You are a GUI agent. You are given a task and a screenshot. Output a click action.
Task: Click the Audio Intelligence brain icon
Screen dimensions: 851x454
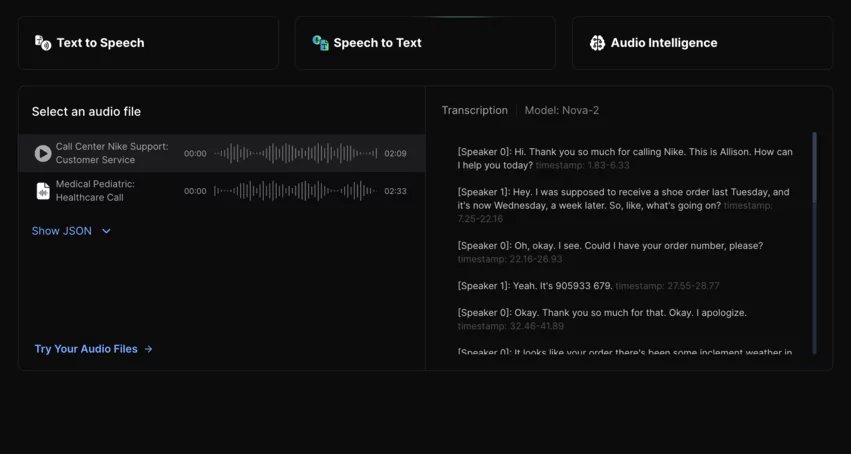click(x=597, y=43)
